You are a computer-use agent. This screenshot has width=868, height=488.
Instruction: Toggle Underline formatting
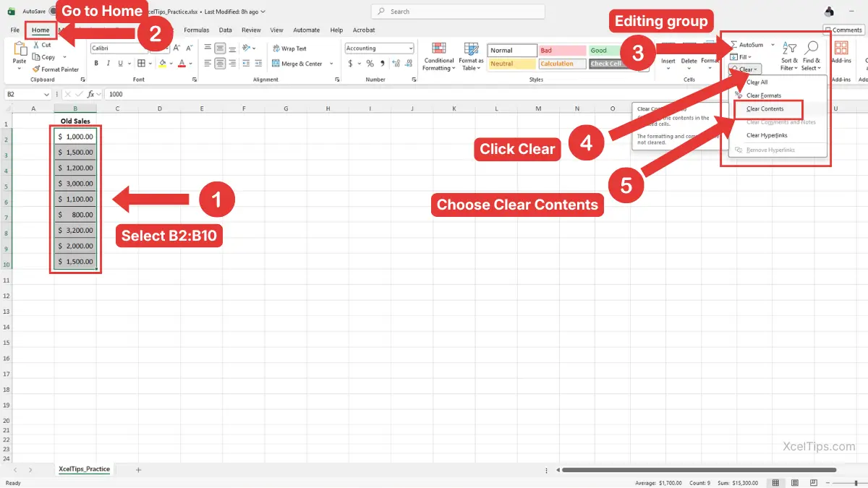click(x=120, y=64)
